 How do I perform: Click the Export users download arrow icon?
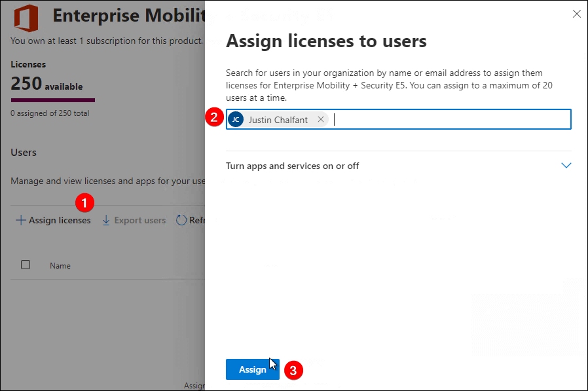click(x=106, y=220)
